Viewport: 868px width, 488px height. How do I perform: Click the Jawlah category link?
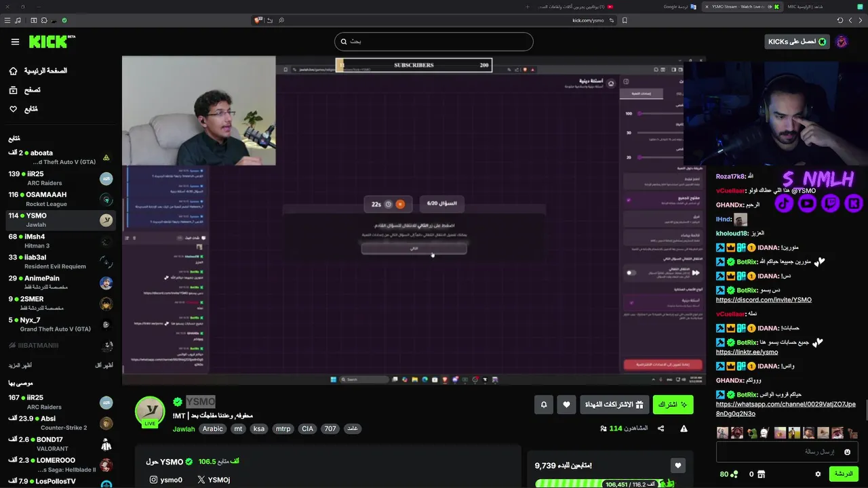coord(184,429)
